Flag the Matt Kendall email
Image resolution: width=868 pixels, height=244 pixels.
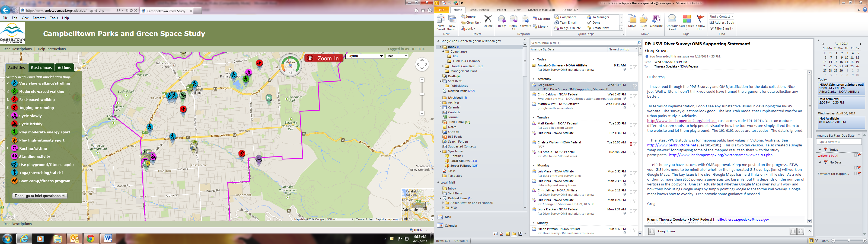(635, 125)
